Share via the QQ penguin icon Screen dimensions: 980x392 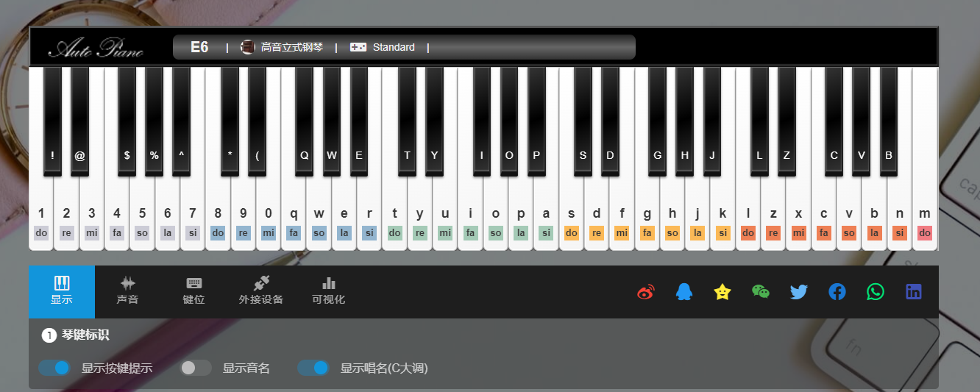683,292
